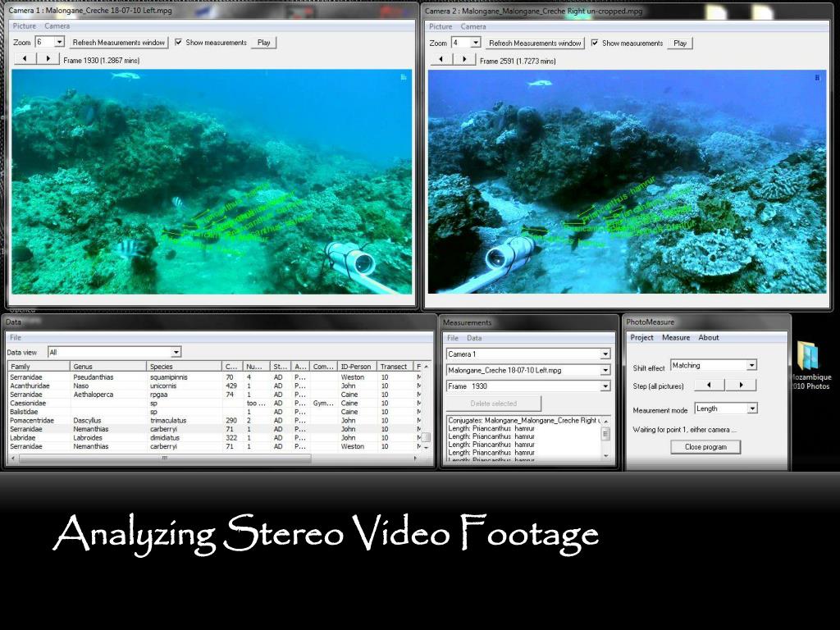
Task: Select the Pseudanthias squamipinnis row
Action: click(x=214, y=377)
